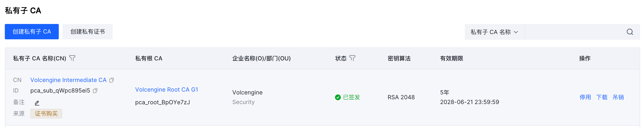Click 下载 to download the certificate
Screen dimensions: 644x128
(x=602, y=97)
